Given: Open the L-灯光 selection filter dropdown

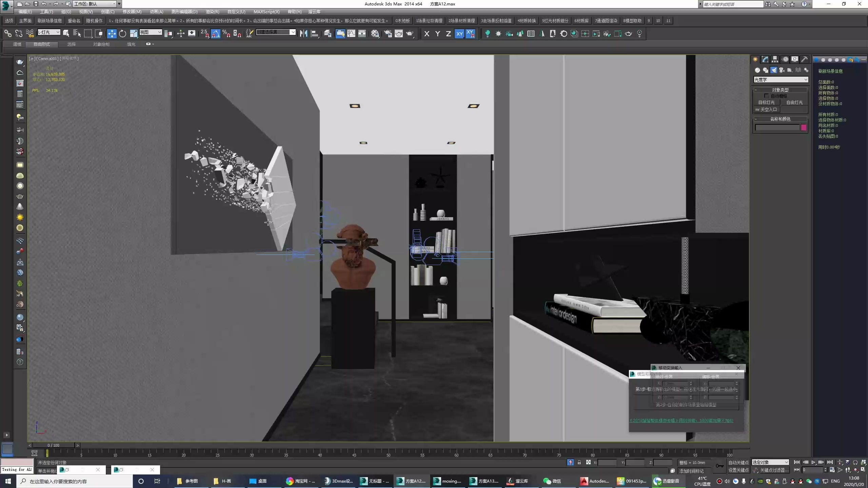Looking at the screenshot, I should (48, 32).
